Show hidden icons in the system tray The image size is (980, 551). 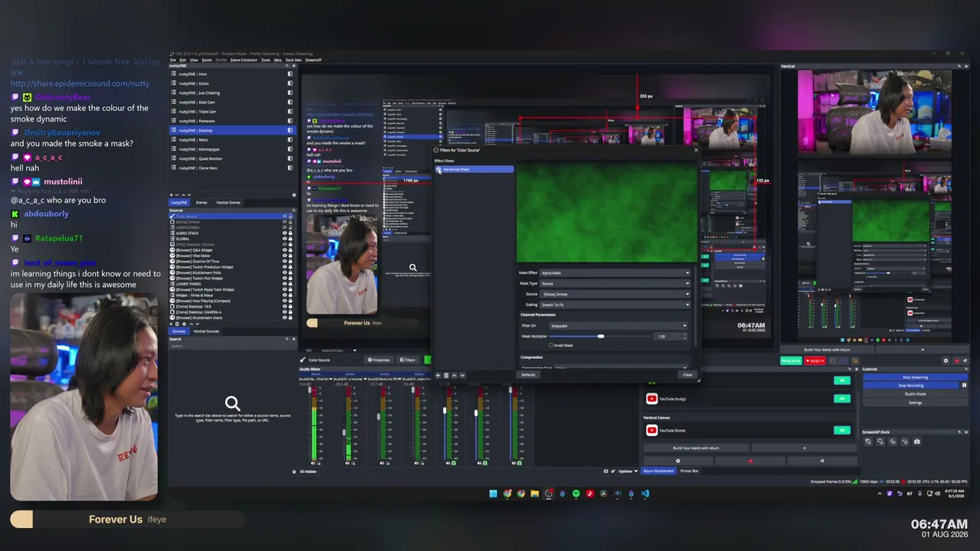point(879,494)
